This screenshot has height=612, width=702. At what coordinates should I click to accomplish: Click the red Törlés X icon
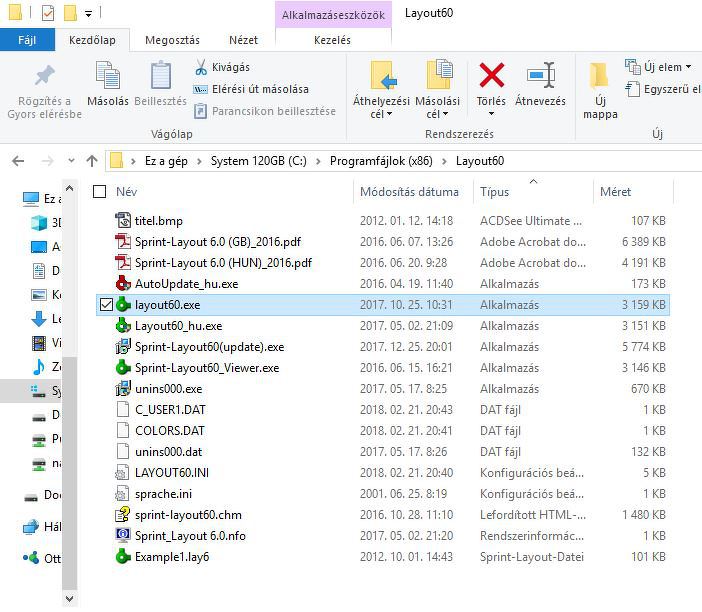click(492, 75)
